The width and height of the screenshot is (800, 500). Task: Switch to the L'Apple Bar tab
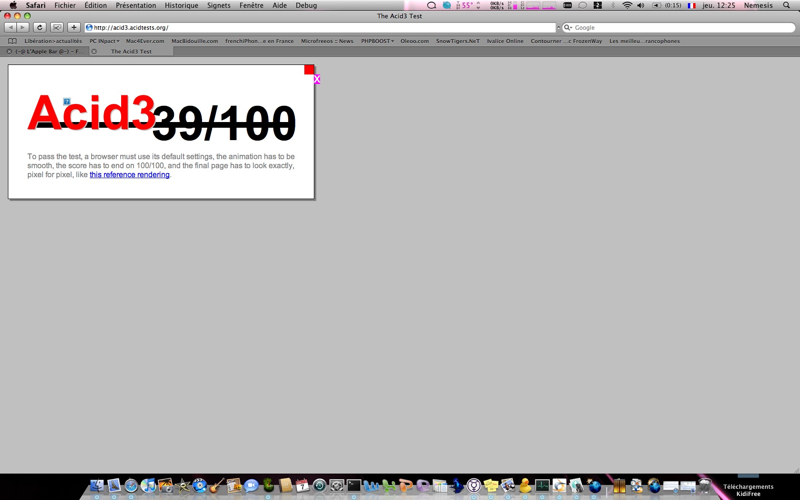[45, 52]
